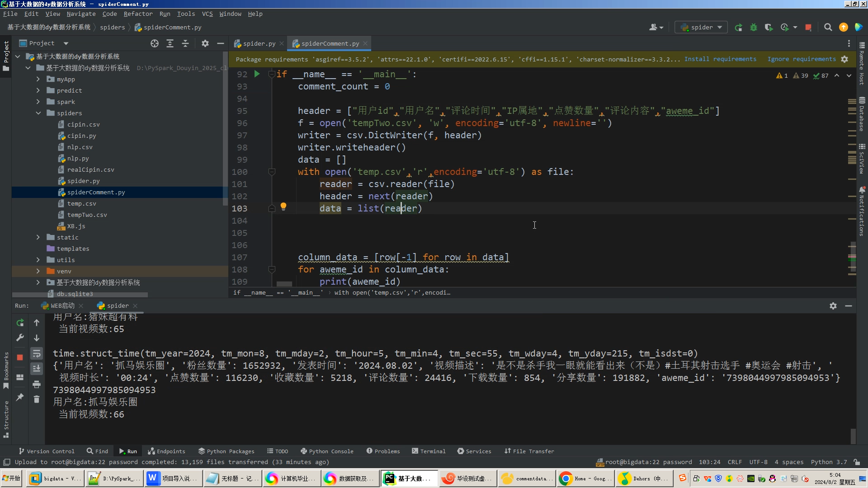Image resolution: width=868 pixels, height=488 pixels.
Task: Collapse the spiders folder
Action: tap(38, 113)
